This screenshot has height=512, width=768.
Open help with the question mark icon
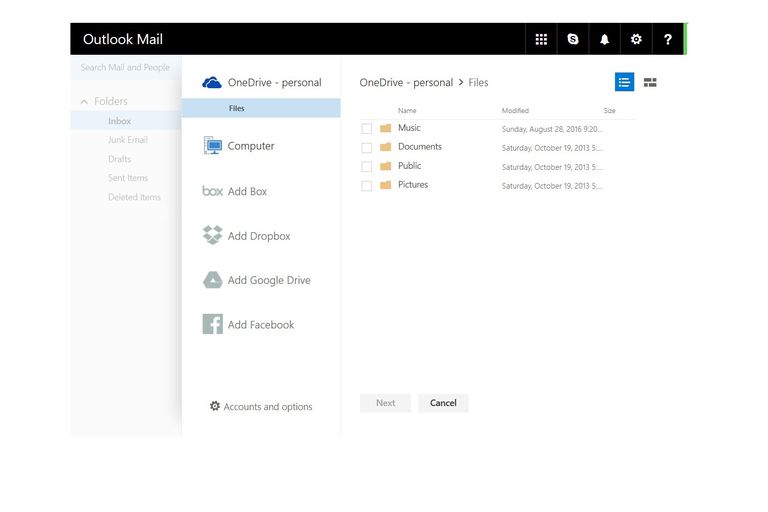[668, 39]
